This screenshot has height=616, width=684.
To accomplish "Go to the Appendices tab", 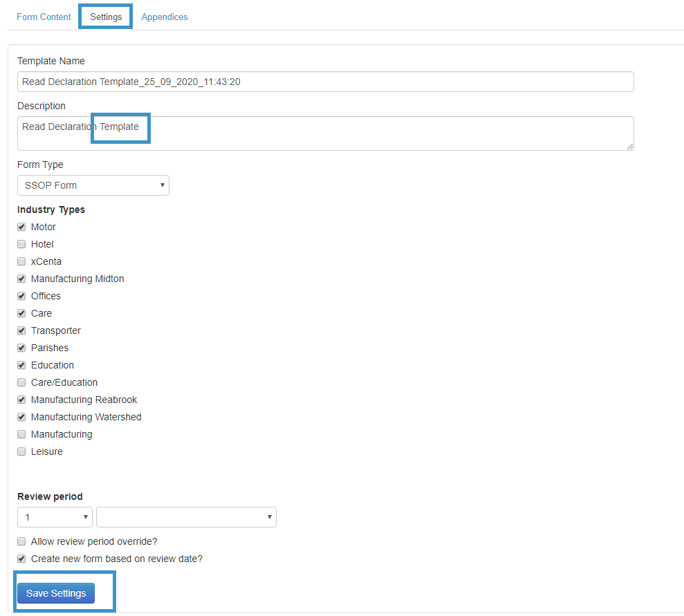I will (165, 17).
